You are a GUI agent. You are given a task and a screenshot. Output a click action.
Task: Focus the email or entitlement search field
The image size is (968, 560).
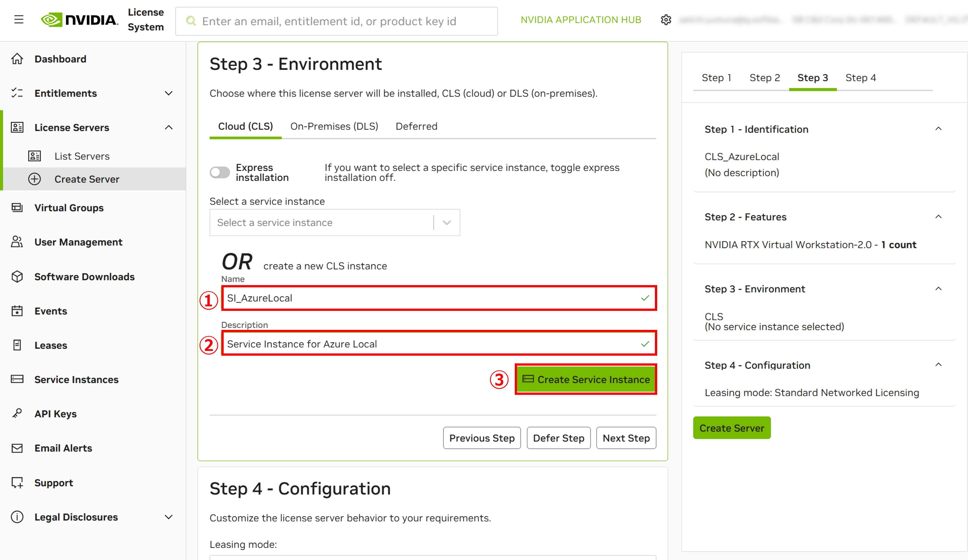336,21
